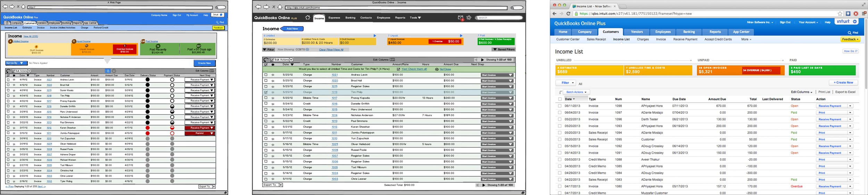This screenshot has height=195, width=868.
Task: Check the Andrea Levin 1021 row checkbox in middle window
Action: click(266, 75)
